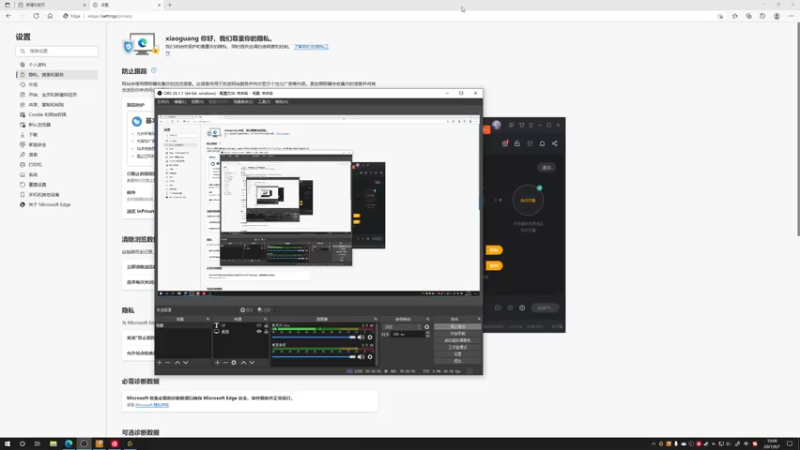Add a new source in OBS Sources panel
The image size is (800, 450).
pos(217,362)
